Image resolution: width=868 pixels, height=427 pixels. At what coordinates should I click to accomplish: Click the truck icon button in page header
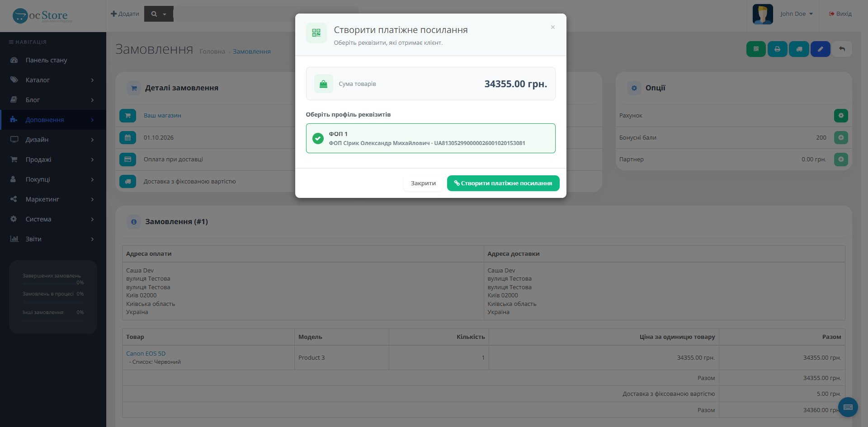799,49
